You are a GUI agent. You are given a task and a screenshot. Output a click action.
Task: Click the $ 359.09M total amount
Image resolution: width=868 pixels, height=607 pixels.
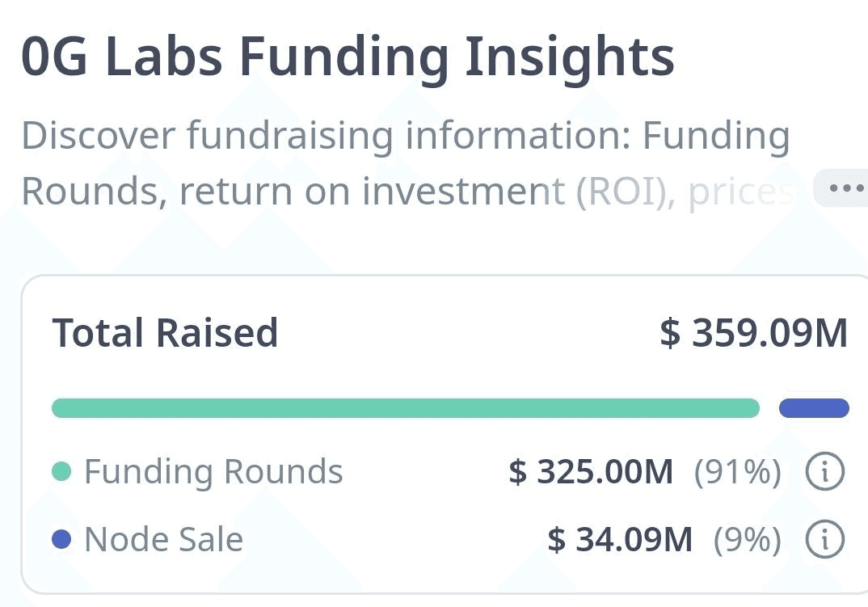(754, 333)
